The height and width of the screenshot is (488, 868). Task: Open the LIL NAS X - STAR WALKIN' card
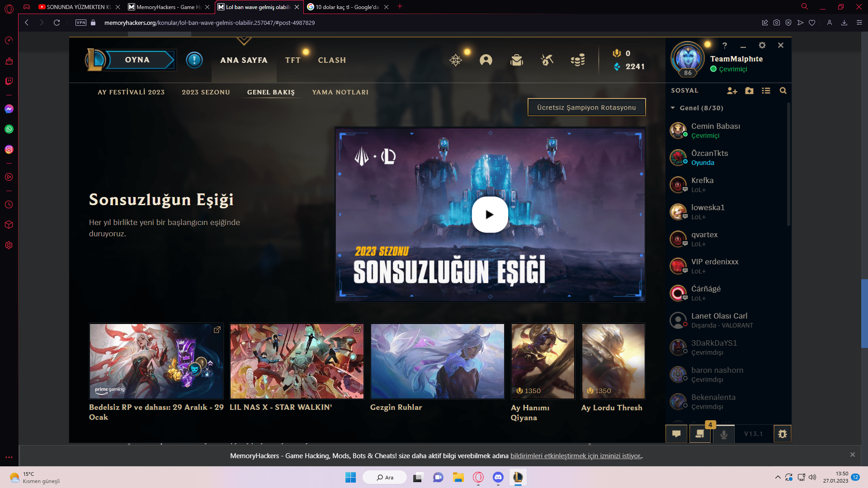(x=297, y=361)
